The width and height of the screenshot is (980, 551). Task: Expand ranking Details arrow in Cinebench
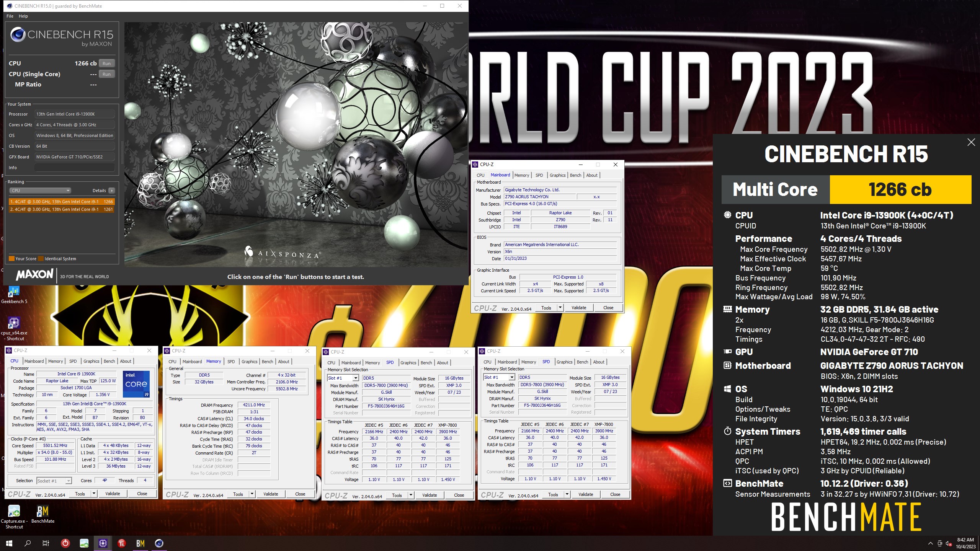(111, 191)
